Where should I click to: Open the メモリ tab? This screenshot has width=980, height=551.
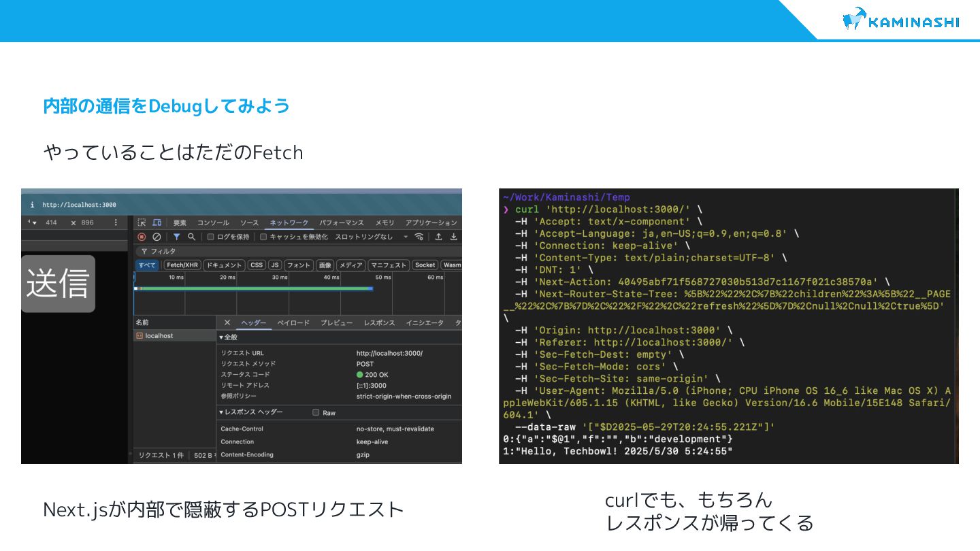point(385,222)
